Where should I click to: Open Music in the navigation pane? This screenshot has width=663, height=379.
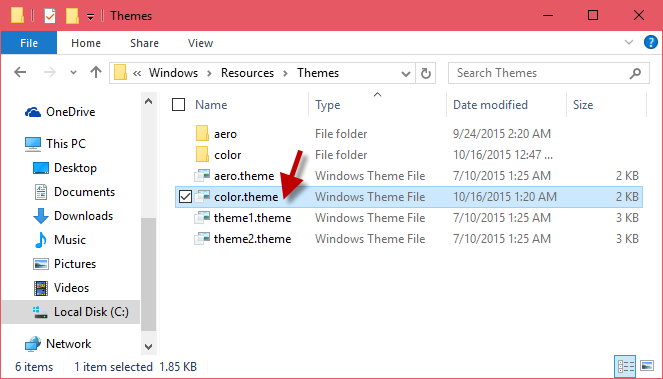pyautogui.click(x=60, y=240)
